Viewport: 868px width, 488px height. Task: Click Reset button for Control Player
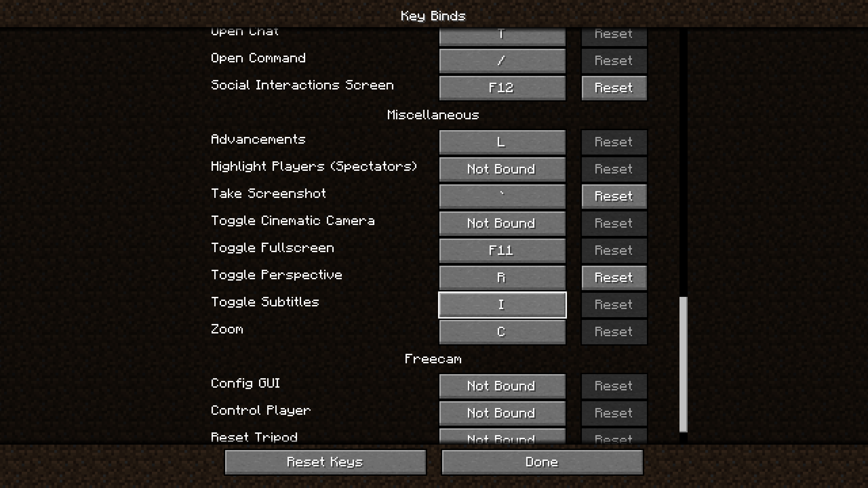(x=613, y=413)
